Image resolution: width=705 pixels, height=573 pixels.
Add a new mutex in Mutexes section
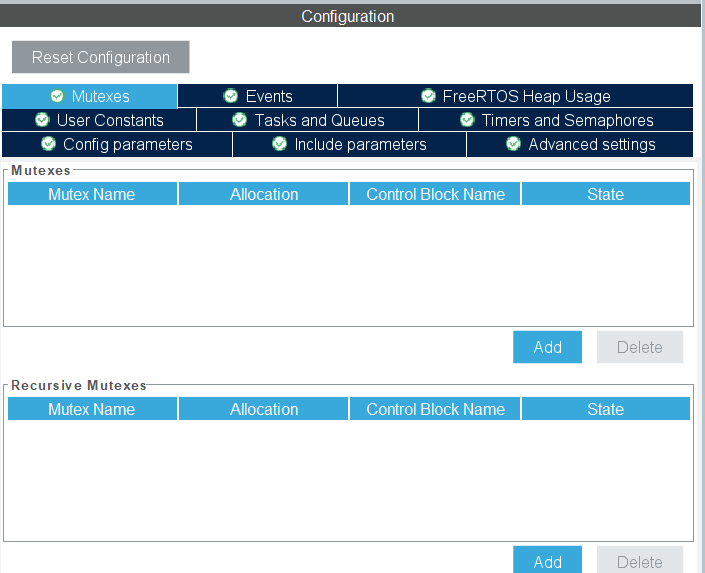(547, 347)
